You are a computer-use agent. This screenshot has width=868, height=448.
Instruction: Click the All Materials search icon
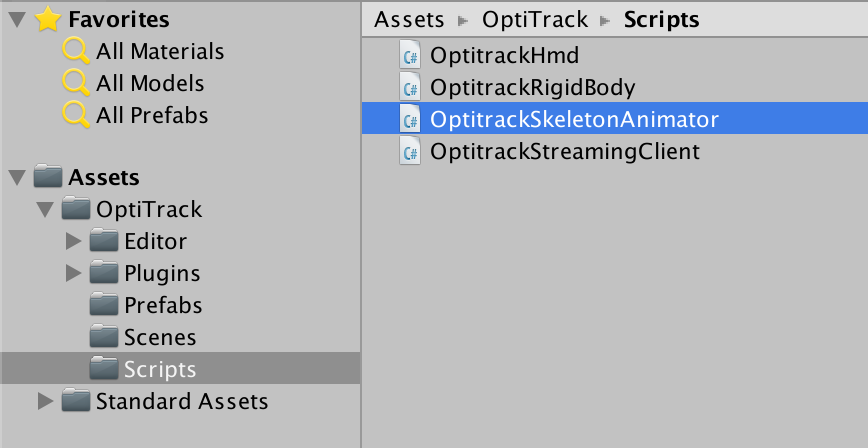(76, 52)
